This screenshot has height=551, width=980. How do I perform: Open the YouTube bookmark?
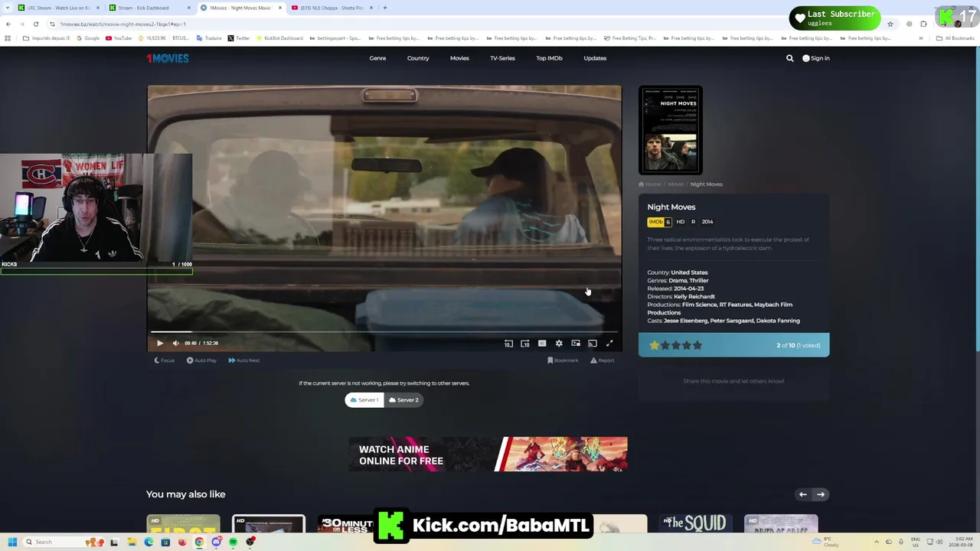click(x=119, y=38)
